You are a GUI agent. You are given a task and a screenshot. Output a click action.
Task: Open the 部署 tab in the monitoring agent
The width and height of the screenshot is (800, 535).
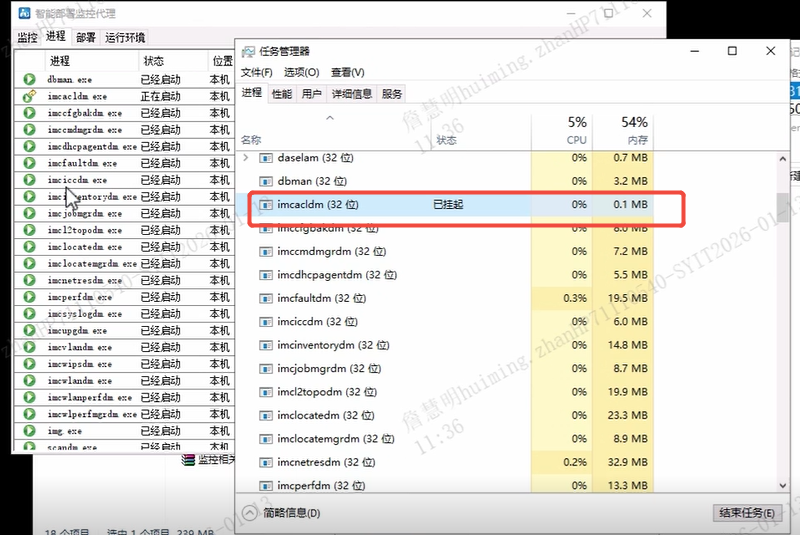pos(86,37)
